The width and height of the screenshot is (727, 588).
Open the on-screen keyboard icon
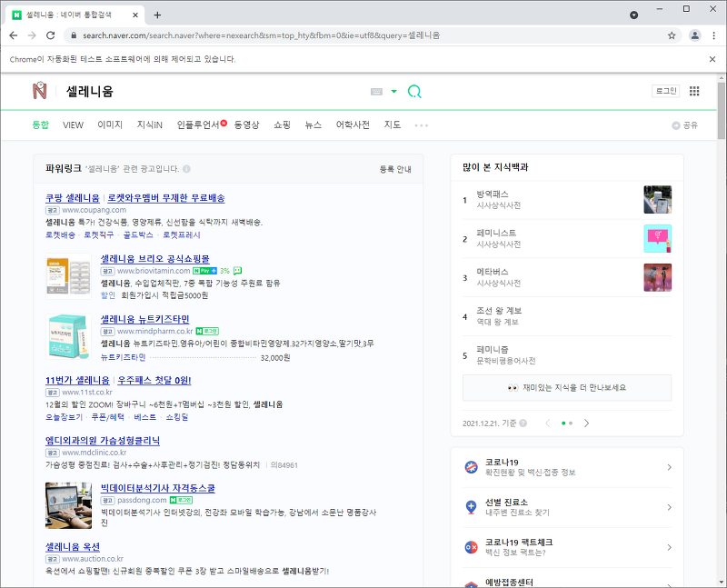tap(376, 92)
